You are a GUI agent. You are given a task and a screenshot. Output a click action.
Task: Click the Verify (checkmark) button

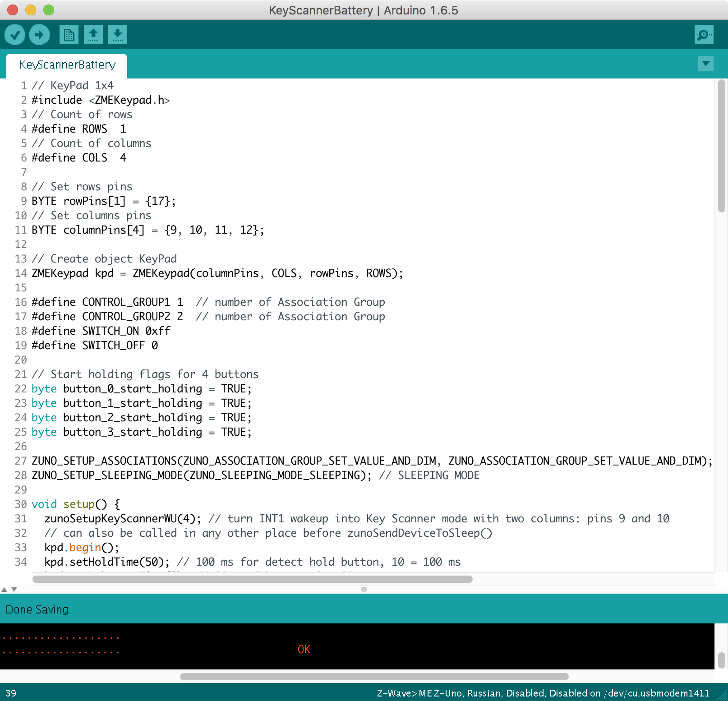15,35
